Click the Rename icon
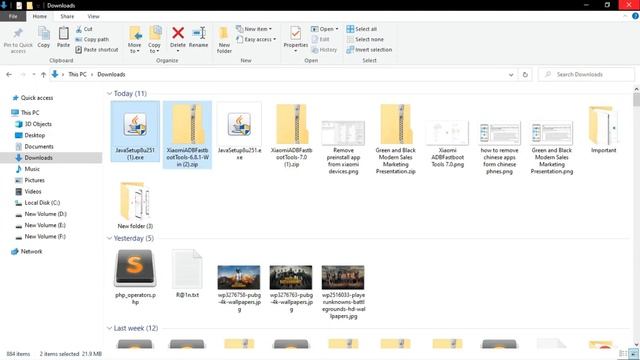The width and height of the screenshot is (640, 360). [199, 33]
